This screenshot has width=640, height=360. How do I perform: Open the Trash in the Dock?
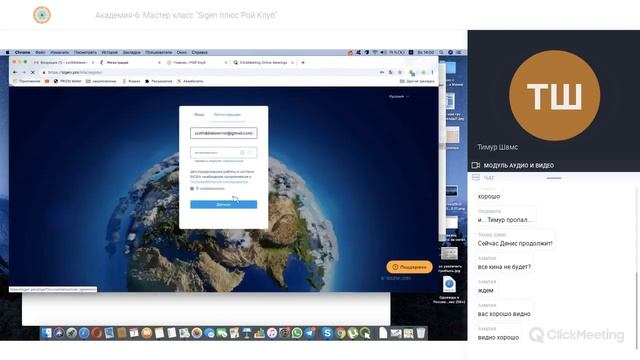pyautogui.click(x=421, y=333)
